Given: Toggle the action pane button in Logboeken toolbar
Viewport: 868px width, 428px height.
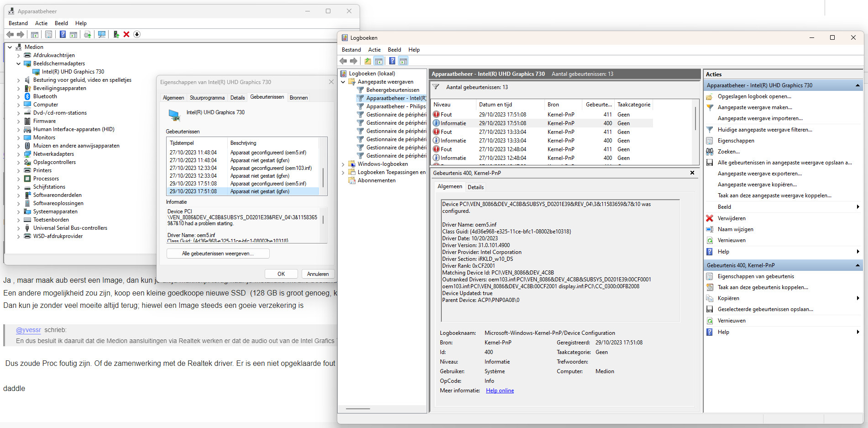Looking at the screenshot, I should pyautogui.click(x=403, y=61).
